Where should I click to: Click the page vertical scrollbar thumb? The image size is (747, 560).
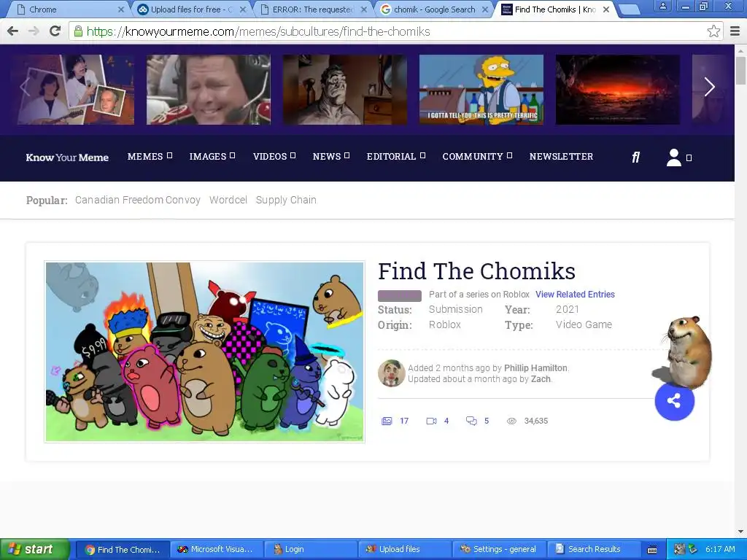tap(740, 71)
